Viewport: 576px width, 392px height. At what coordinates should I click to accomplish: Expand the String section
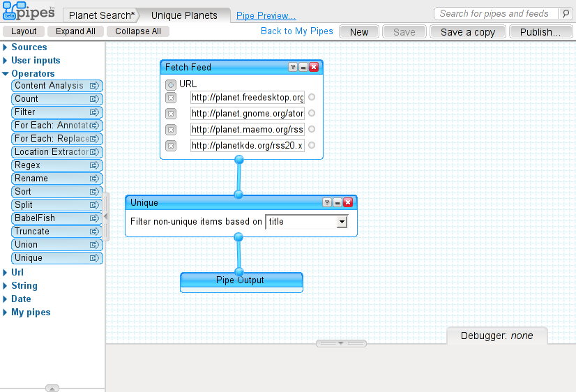5,286
